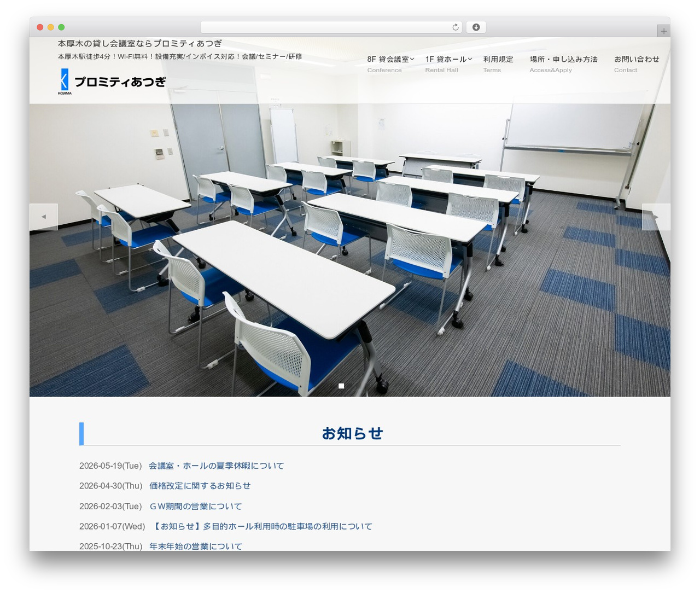Open the 価格改定に関するお知らせ notice
The height and width of the screenshot is (593, 700).
coord(200,486)
